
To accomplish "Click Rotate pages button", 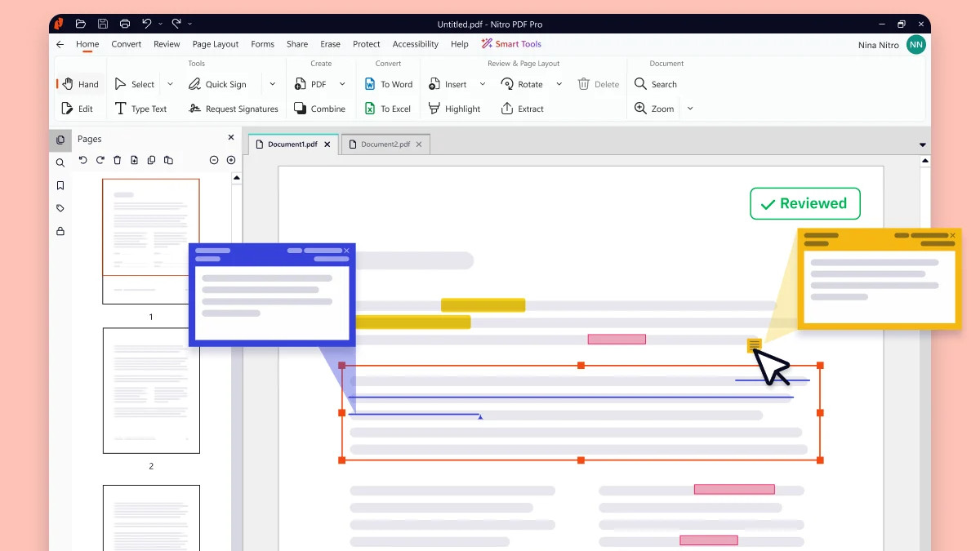I will pos(522,84).
